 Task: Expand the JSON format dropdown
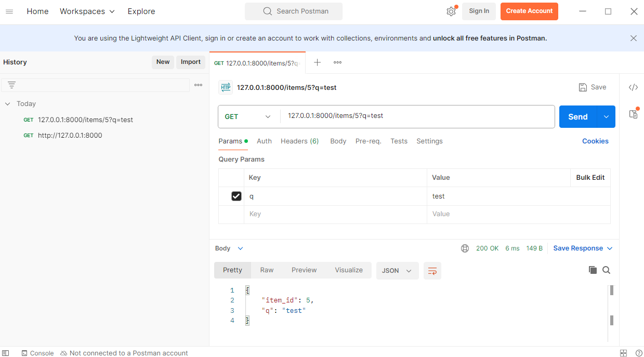pos(397,271)
